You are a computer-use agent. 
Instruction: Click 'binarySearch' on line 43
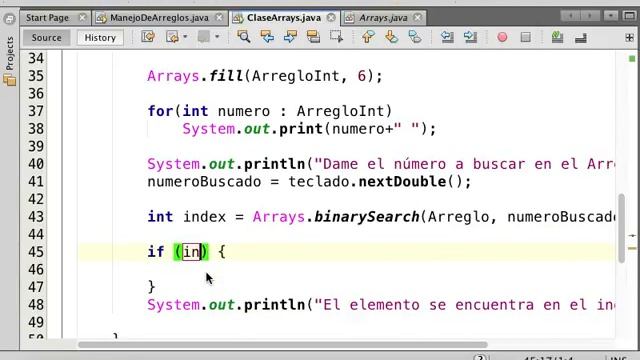tap(367, 217)
